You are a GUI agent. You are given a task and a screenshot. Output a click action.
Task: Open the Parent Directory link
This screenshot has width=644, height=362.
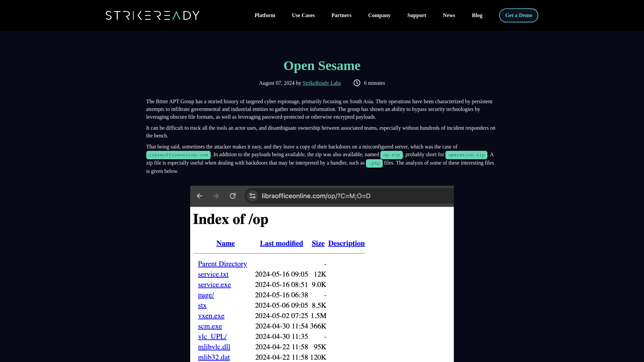222,264
